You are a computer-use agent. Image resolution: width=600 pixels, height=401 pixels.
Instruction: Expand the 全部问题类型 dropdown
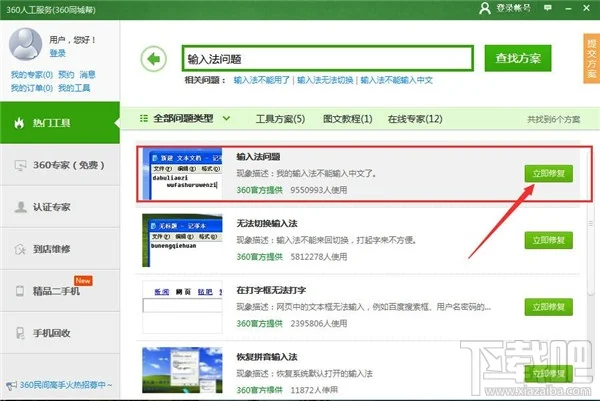(186, 119)
